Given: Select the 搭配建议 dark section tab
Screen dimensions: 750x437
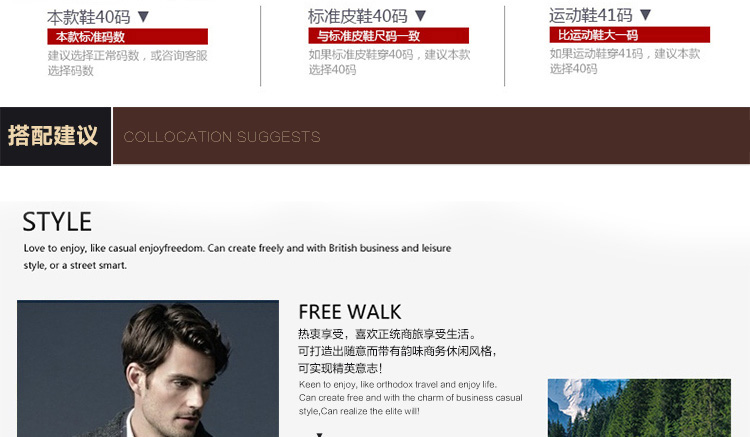Looking at the screenshot, I should (x=55, y=136).
